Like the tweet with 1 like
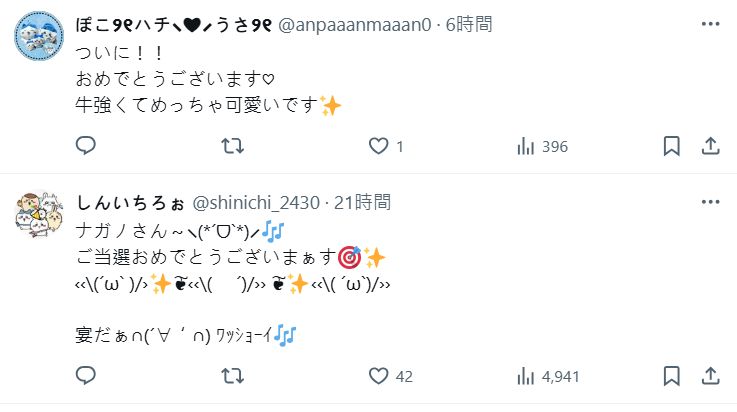737x412 pixels. pos(378,146)
